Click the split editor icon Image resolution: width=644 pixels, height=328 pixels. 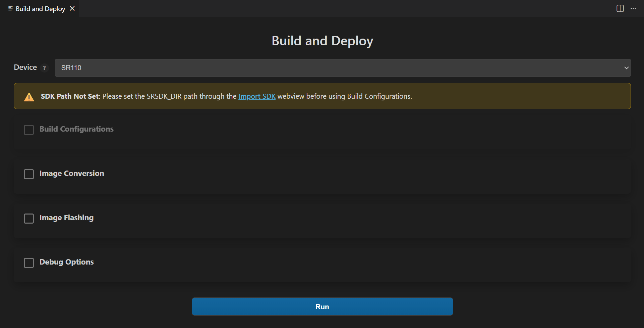click(x=620, y=8)
